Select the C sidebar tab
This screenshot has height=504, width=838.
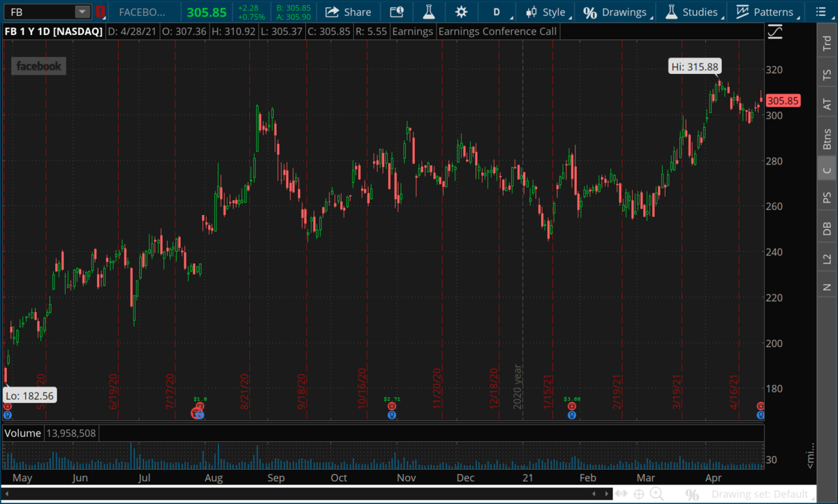827,170
